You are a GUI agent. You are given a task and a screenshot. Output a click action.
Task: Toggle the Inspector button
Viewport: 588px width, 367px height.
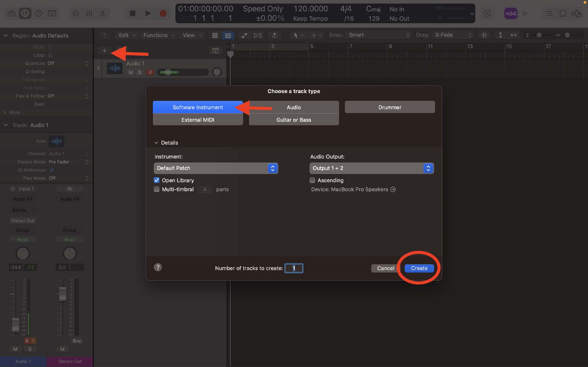coord(25,13)
